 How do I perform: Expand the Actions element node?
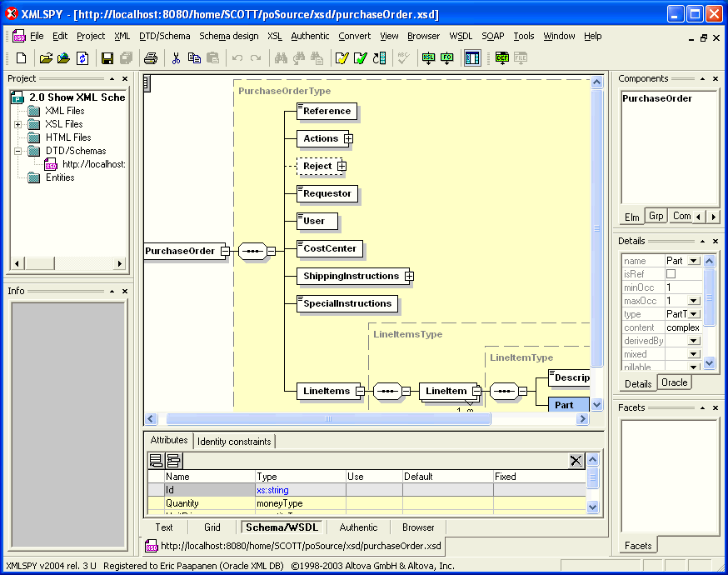point(349,139)
